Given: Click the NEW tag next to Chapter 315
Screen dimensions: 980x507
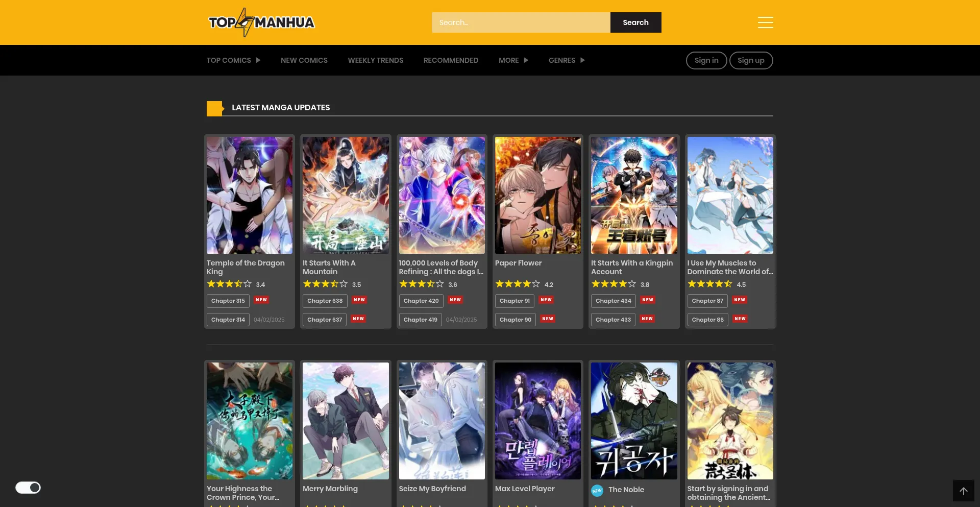Looking at the screenshot, I should tap(261, 300).
